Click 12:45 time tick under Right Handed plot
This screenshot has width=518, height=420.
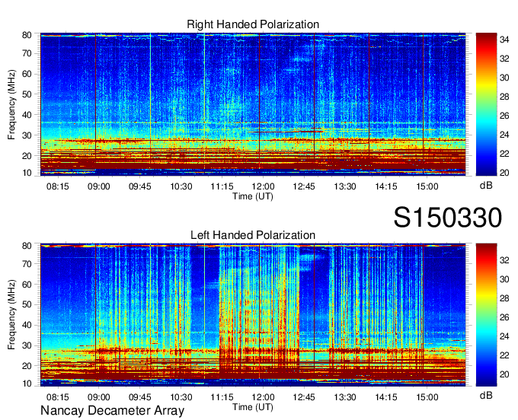click(x=304, y=186)
